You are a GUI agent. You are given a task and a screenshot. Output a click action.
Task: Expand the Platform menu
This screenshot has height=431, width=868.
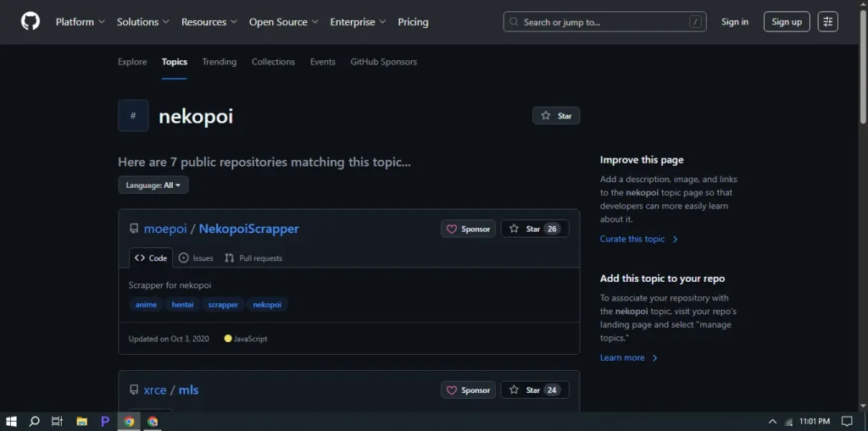click(81, 22)
